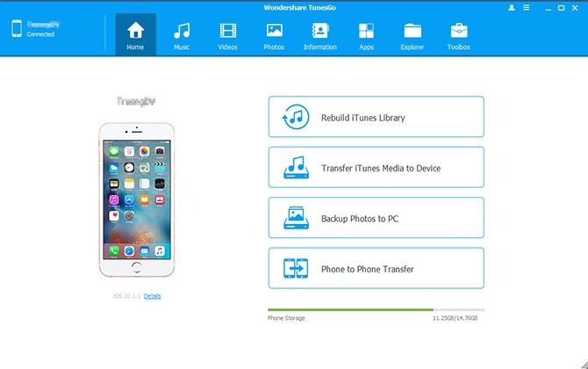Click the window resize grip corner

[584, 365]
